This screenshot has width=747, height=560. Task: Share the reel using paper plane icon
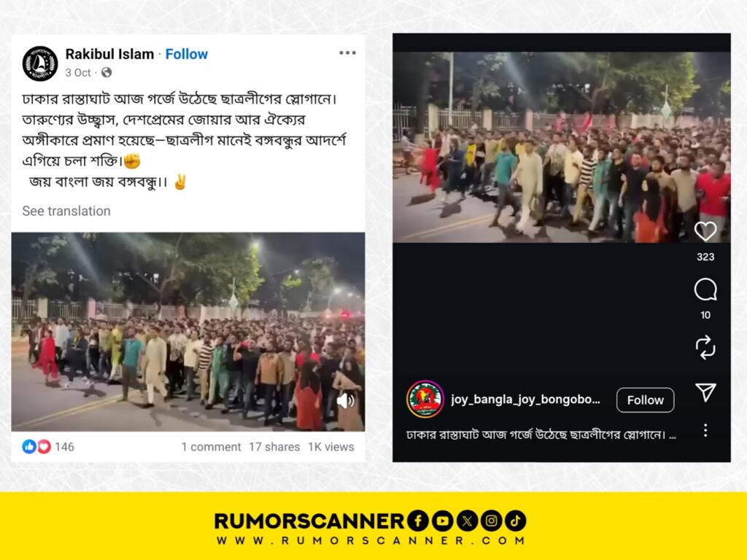[x=705, y=392]
